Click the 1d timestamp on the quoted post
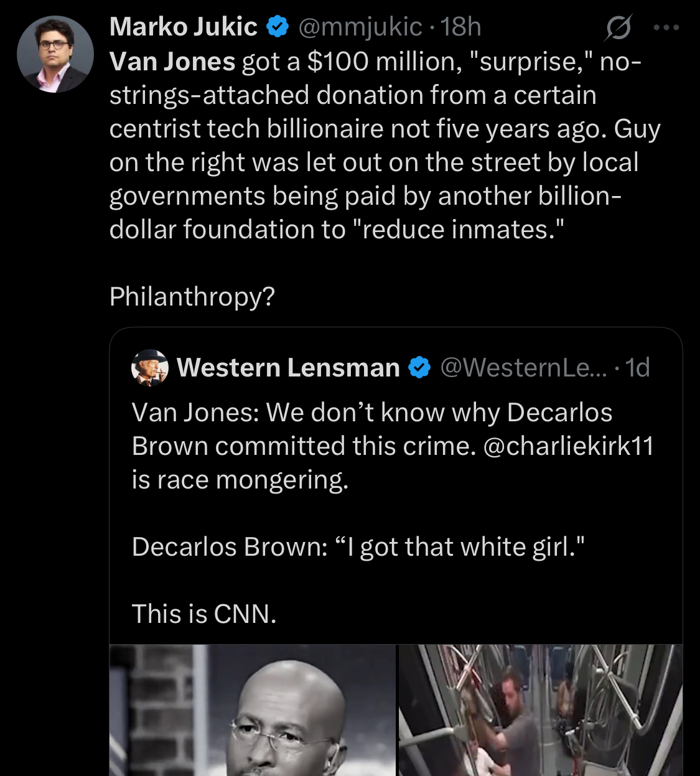The height and width of the screenshot is (776, 700). tap(638, 368)
